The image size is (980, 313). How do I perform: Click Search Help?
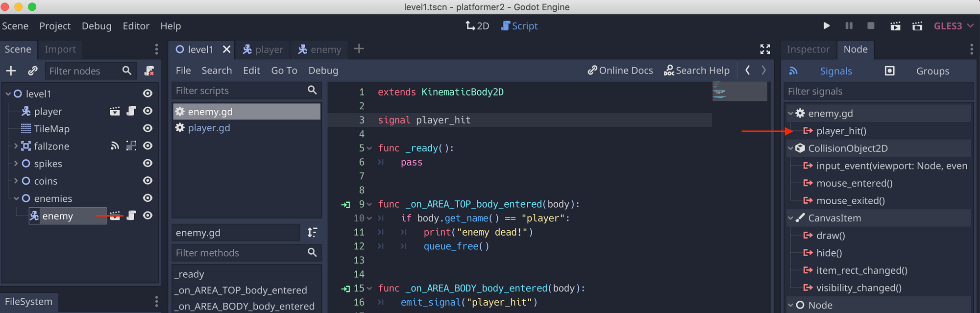[x=697, y=71]
